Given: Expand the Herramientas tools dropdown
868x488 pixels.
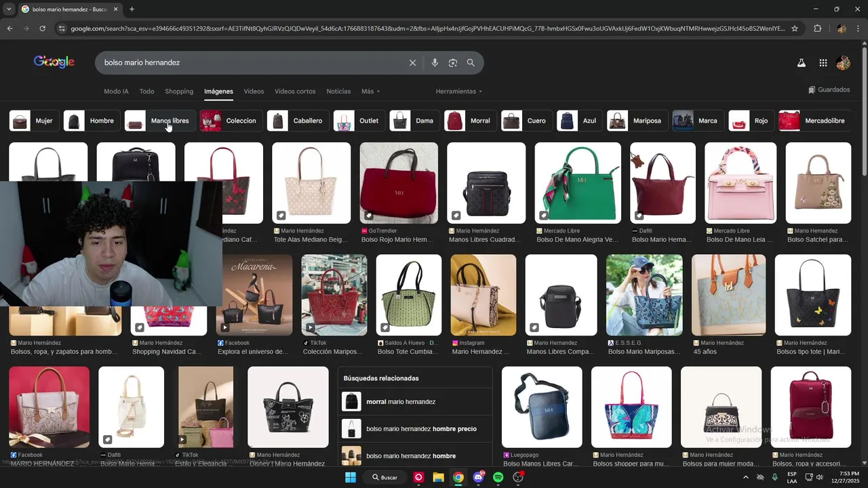Looking at the screenshot, I should [459, 91].
